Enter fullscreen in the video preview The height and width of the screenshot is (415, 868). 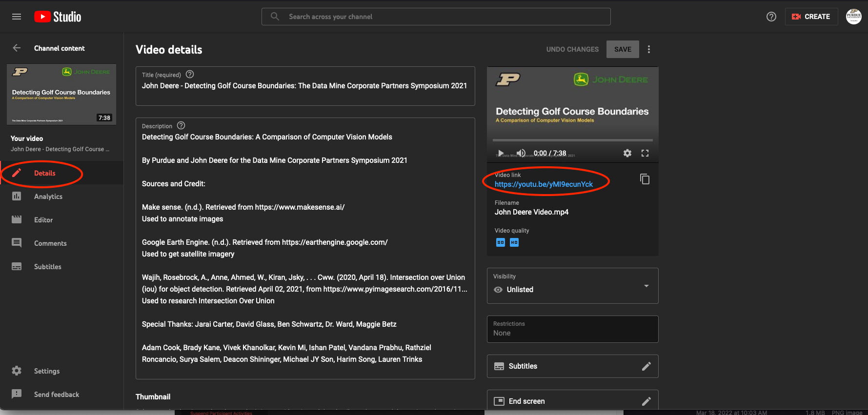coord(645,153)
